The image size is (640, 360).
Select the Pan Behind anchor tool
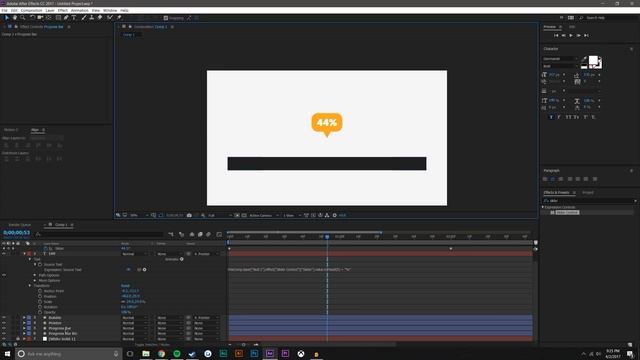49,18
